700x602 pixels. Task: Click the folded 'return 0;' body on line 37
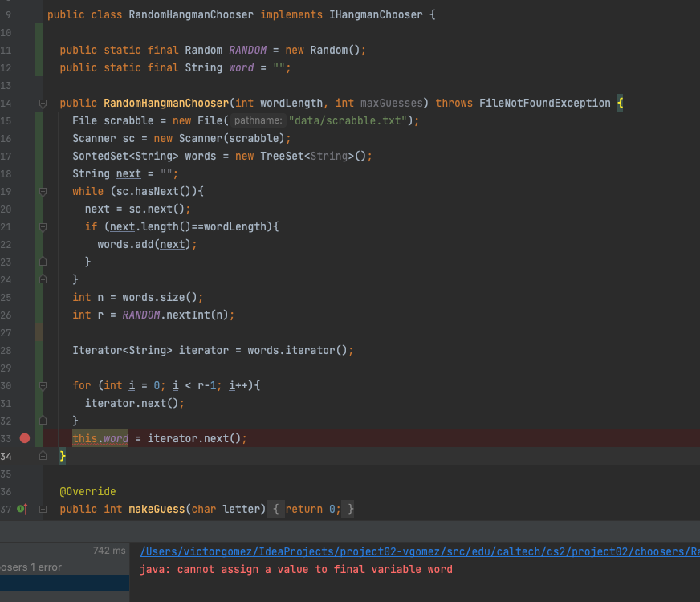pyautogui.click(x=313, y=509)
